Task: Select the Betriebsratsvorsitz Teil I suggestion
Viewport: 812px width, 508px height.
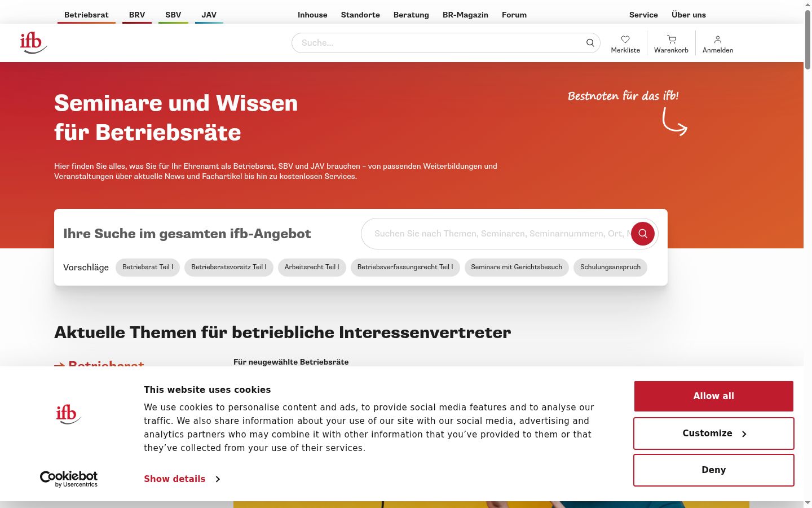Action: pyautogui.click(x=229, y=268)
